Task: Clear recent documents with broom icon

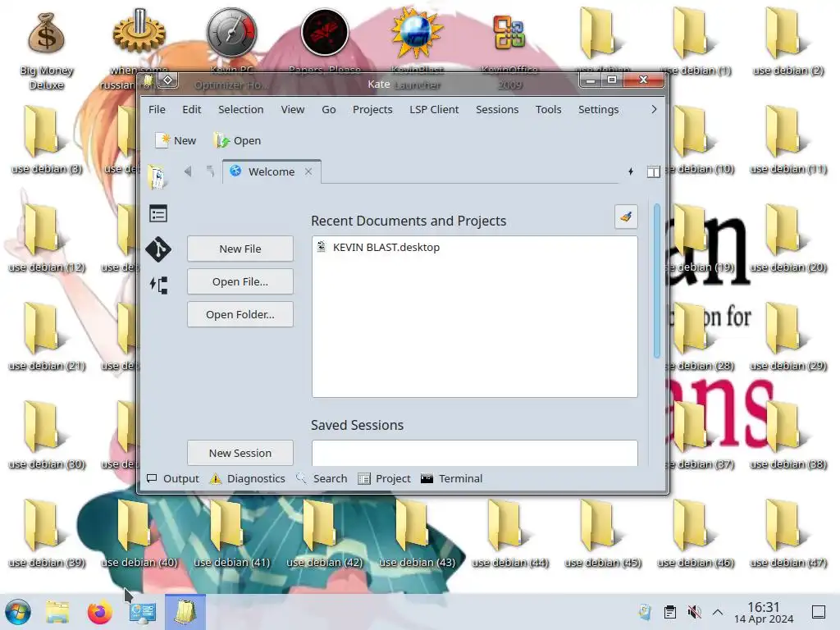Action: coord(626,217)
